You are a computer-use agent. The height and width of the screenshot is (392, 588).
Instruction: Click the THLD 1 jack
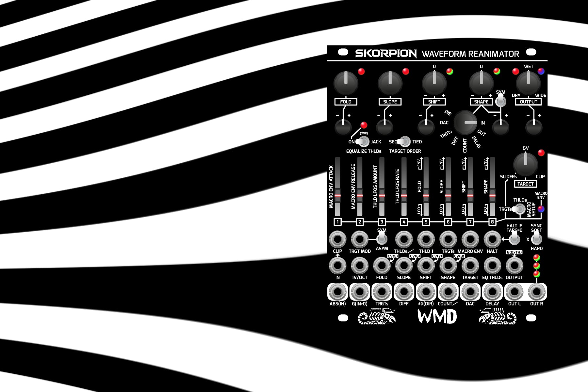click(x=426, y=239)
